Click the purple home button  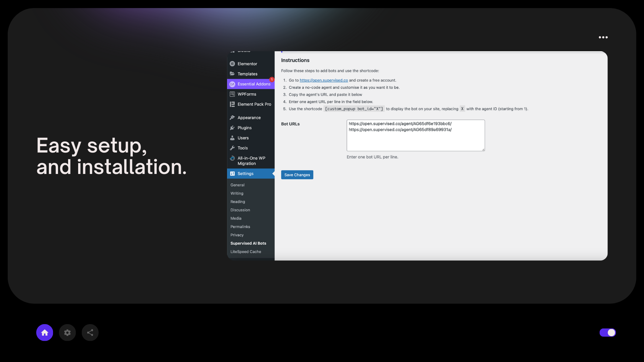(x=45, y=333)
